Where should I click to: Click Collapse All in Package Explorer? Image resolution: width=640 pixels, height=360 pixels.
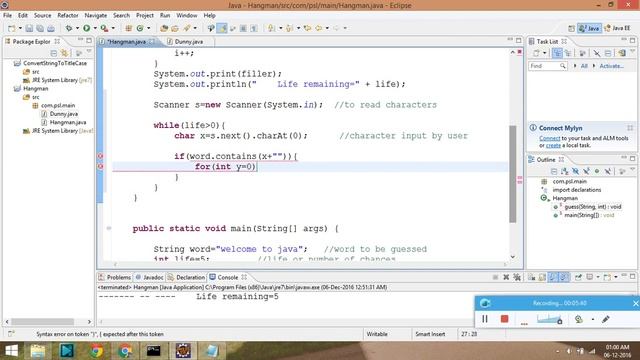click(53, 53)
